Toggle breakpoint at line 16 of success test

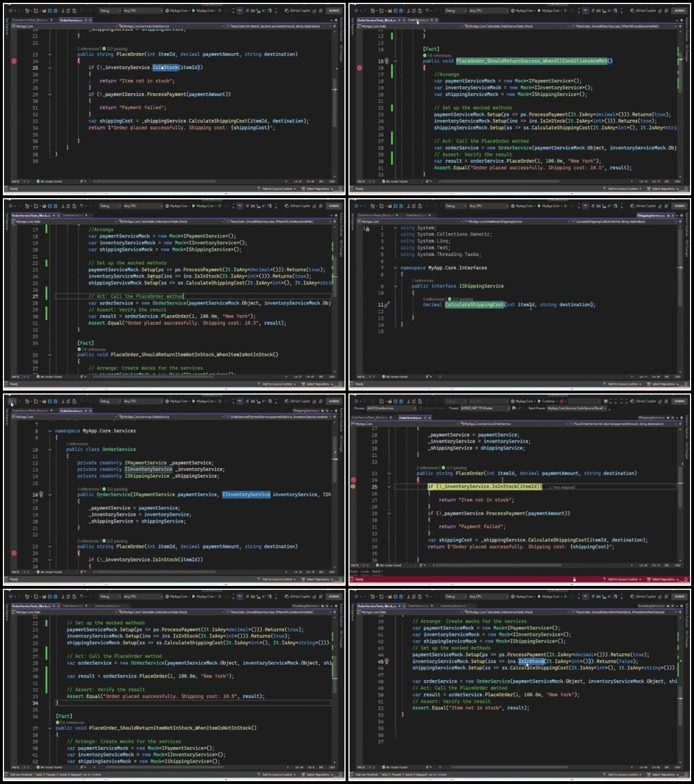coord(359,67)
